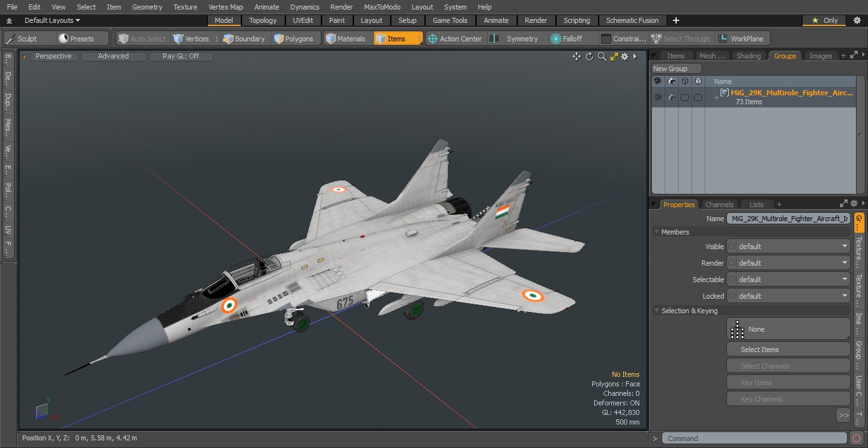Toggle the locked checkbox in the MiG_29K row

click(698, 97)
